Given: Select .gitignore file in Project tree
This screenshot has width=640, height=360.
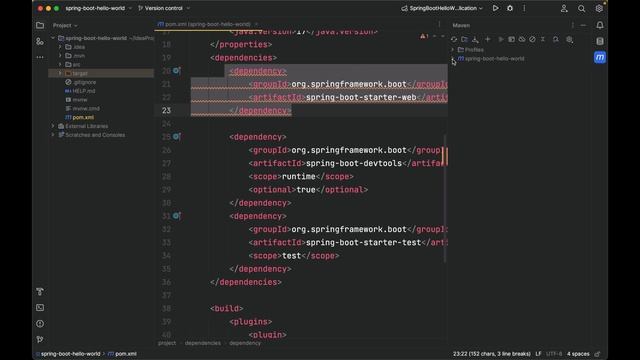Looking at the screenshot, I should [x=84, y=82].
